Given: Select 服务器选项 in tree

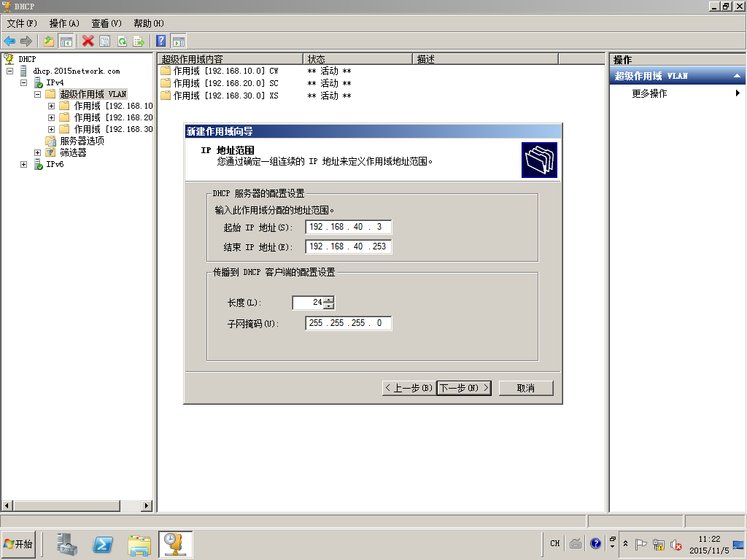Looking at the screenshot, I should pyautogui.click(x=82, y=141).
